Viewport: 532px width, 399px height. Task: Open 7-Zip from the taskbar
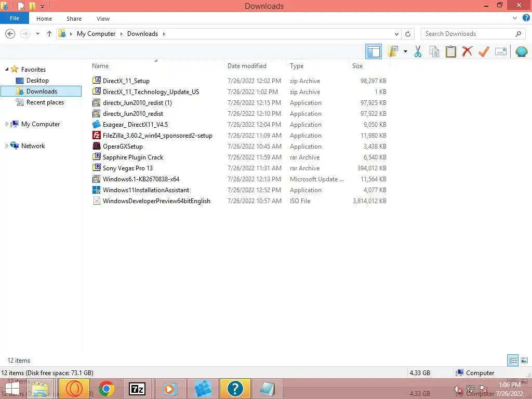pos(137,389)
